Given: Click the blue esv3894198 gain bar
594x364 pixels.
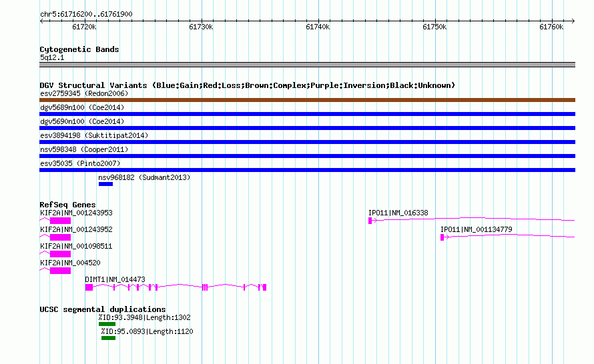Looking at the screenshot, I should click(307, 142).
